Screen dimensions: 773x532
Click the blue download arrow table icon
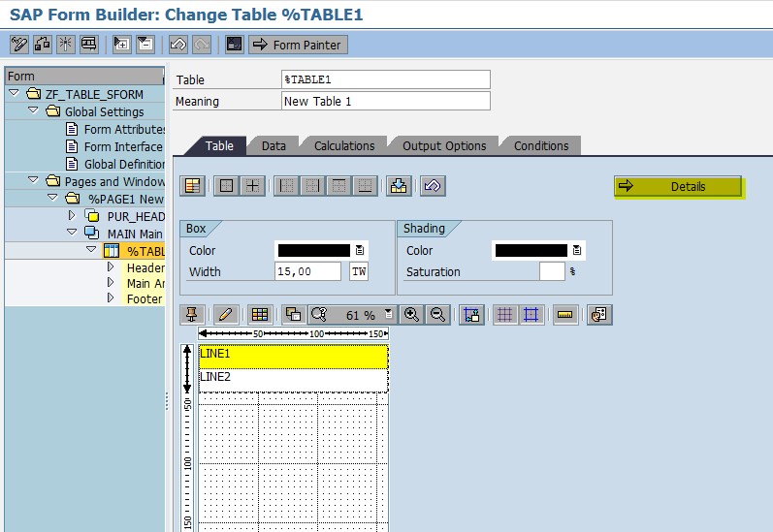(399, 186)
